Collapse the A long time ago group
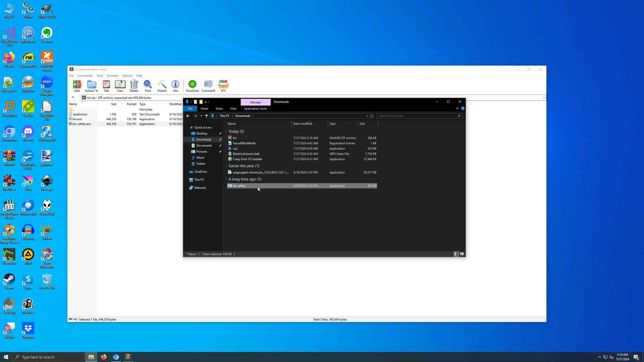This screenshot has width=644, height=362. [226, 179]
